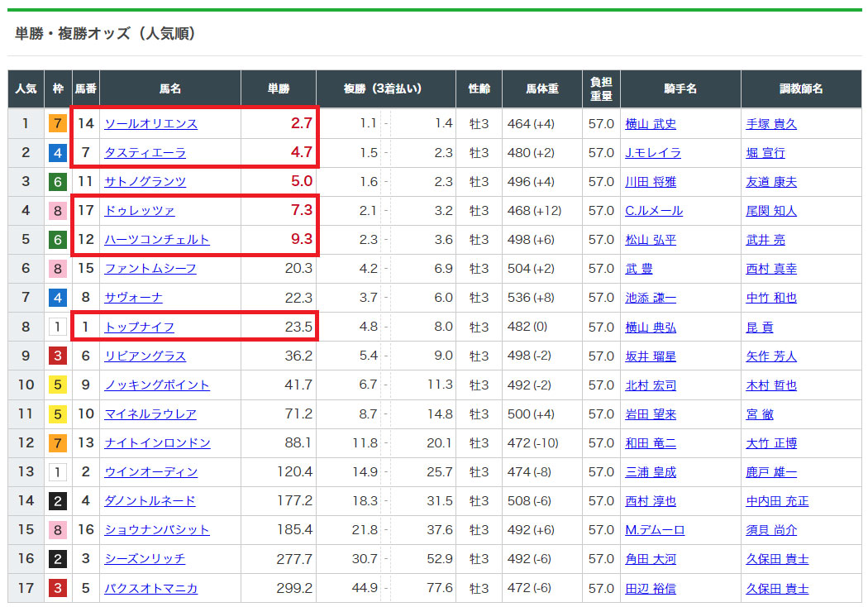Click jockey C.ルメール link
This screenshot has width=868, height=607.
coord(654,211)
